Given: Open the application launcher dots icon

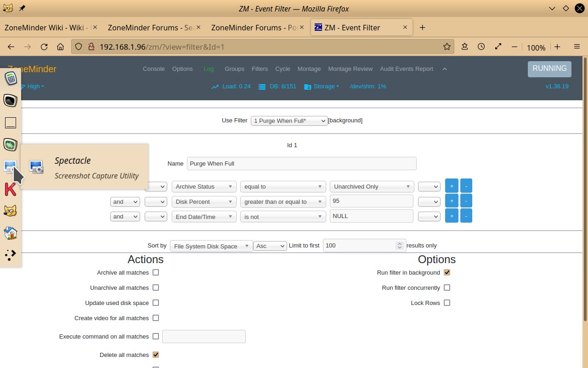Looking at the screenshot, I should (11, 255).
